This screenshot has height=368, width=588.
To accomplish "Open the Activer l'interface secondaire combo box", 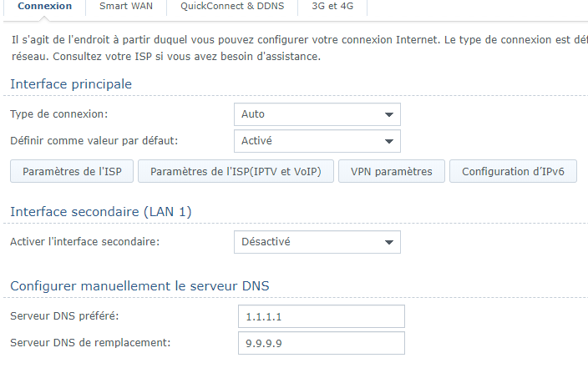I will 317,242.
